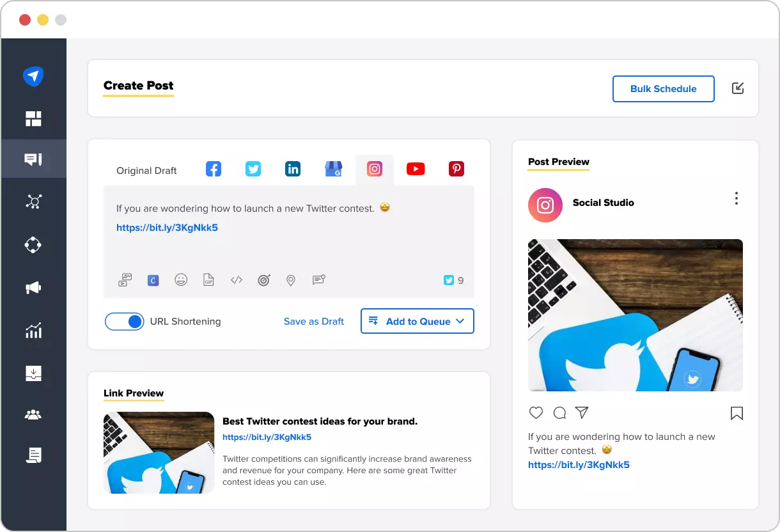Screen dimensions: 780x532
Task: Click the Best Twitter contest ideas title
Action: (320, 421)
